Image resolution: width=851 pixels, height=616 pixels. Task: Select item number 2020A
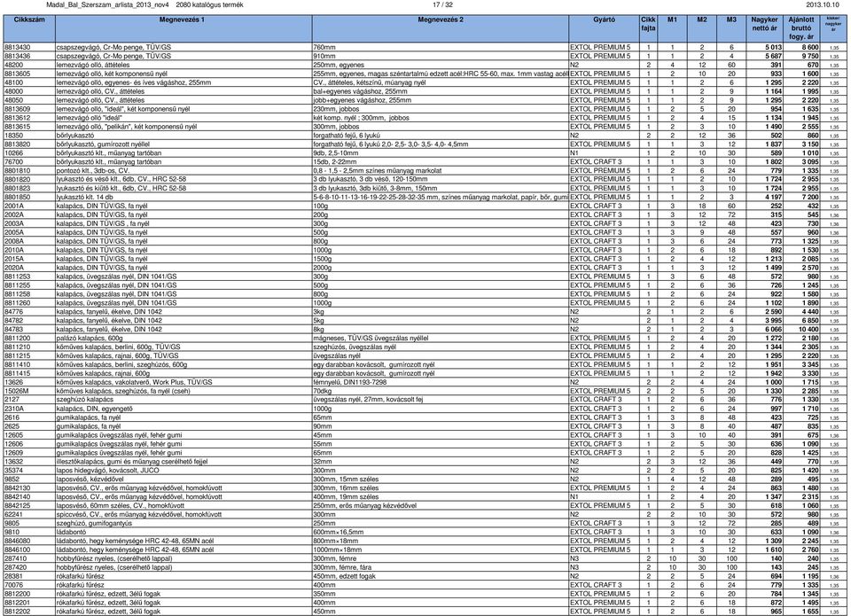click(x=14, y=268)
